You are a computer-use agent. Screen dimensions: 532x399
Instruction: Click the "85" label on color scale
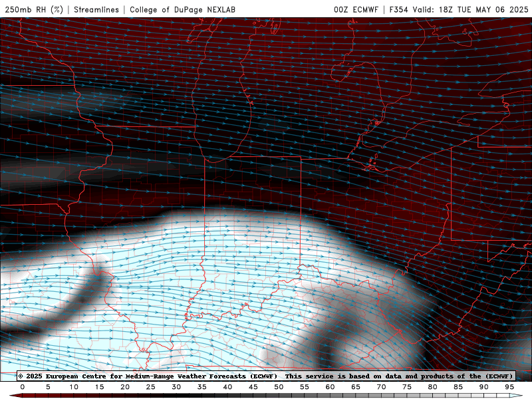pyautogui.click(x=458, y=387)
